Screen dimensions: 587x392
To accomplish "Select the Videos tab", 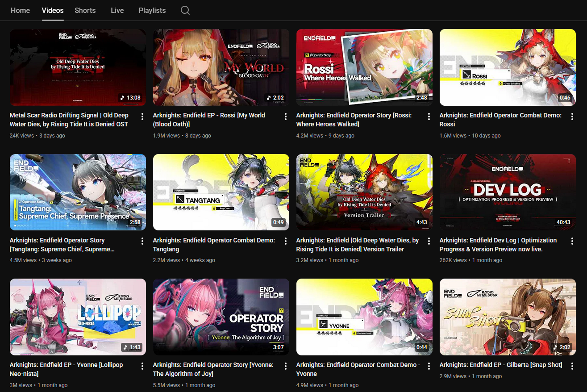I will [53, 10].
